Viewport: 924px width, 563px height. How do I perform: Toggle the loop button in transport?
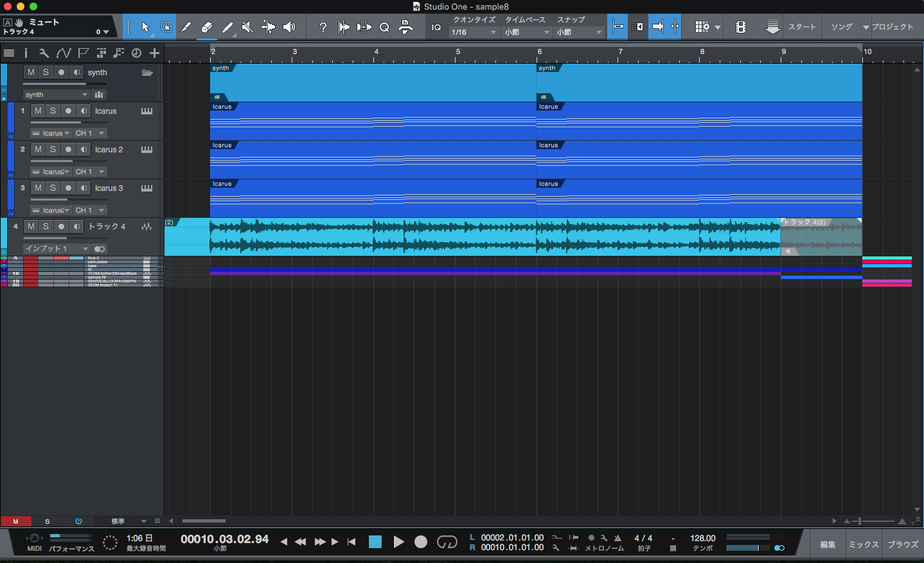point(447,542)
